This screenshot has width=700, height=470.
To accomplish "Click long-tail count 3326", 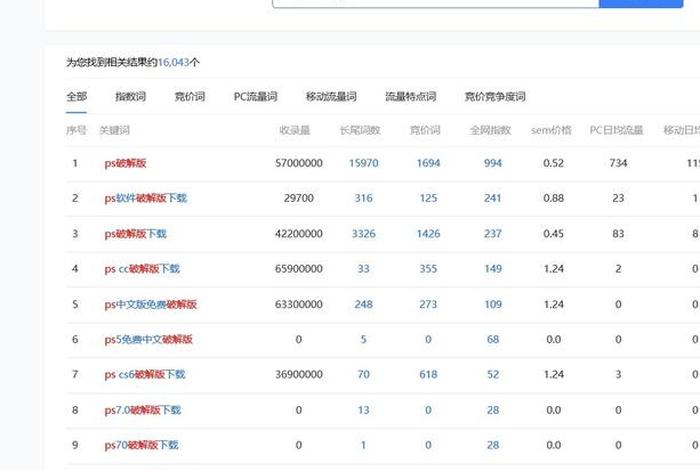I will [363, 234].
